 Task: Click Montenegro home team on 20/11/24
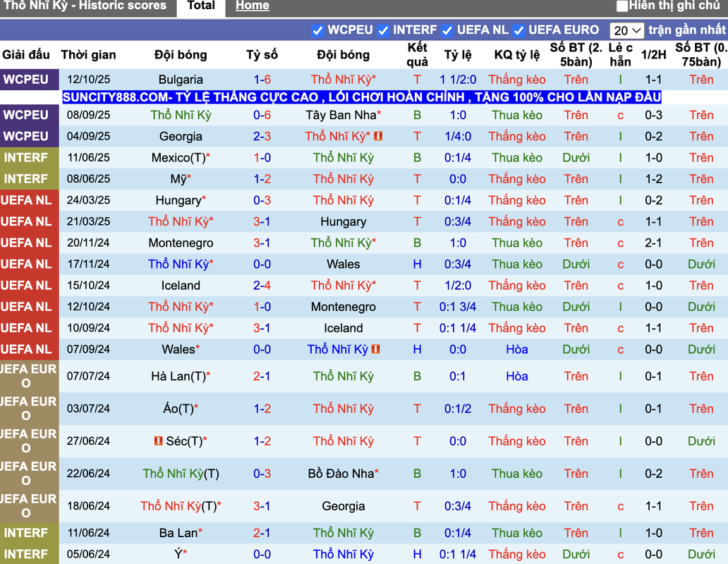pyautogui.click(x=181, y=243)
